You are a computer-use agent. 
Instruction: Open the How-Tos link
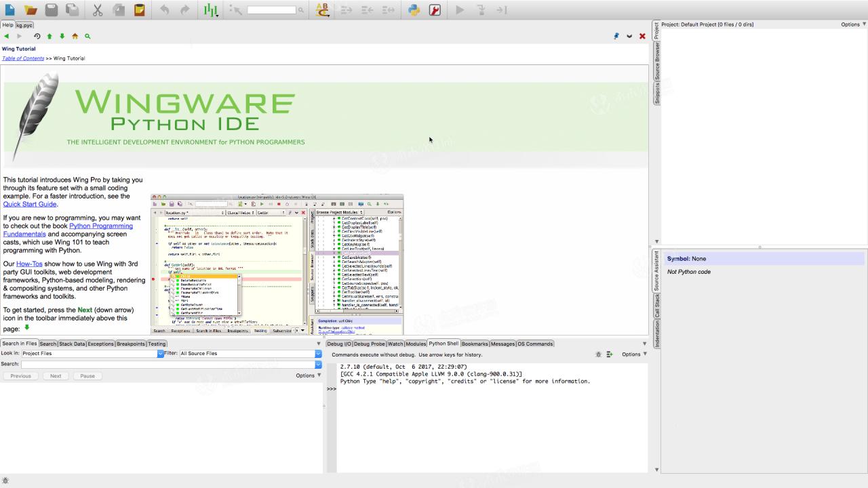pos(30,264)
